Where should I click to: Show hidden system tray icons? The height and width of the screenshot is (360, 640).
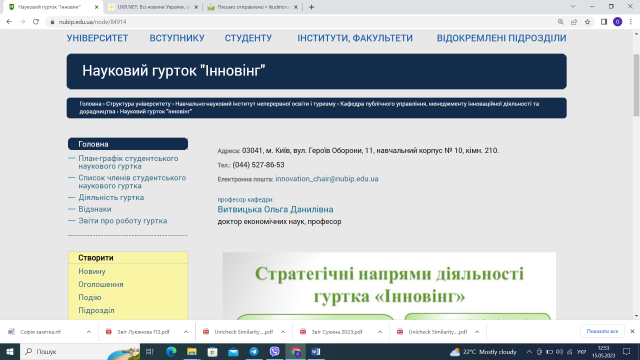[529, 352]
